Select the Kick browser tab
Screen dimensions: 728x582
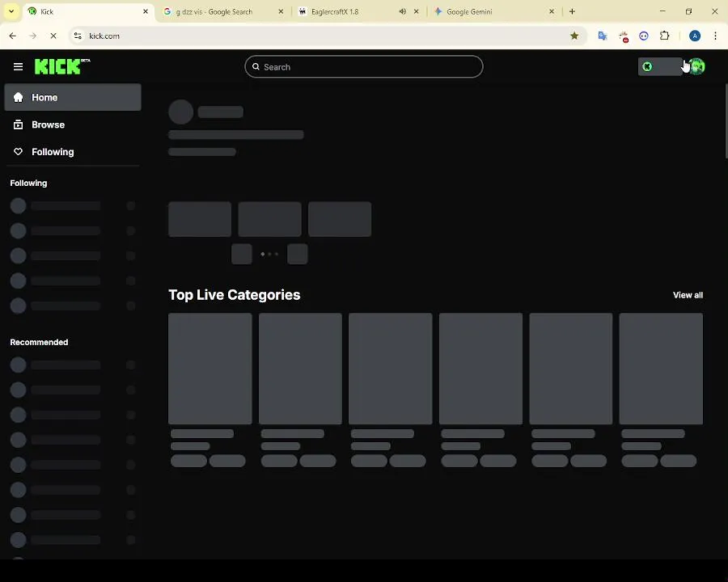[x=88, y=11]
